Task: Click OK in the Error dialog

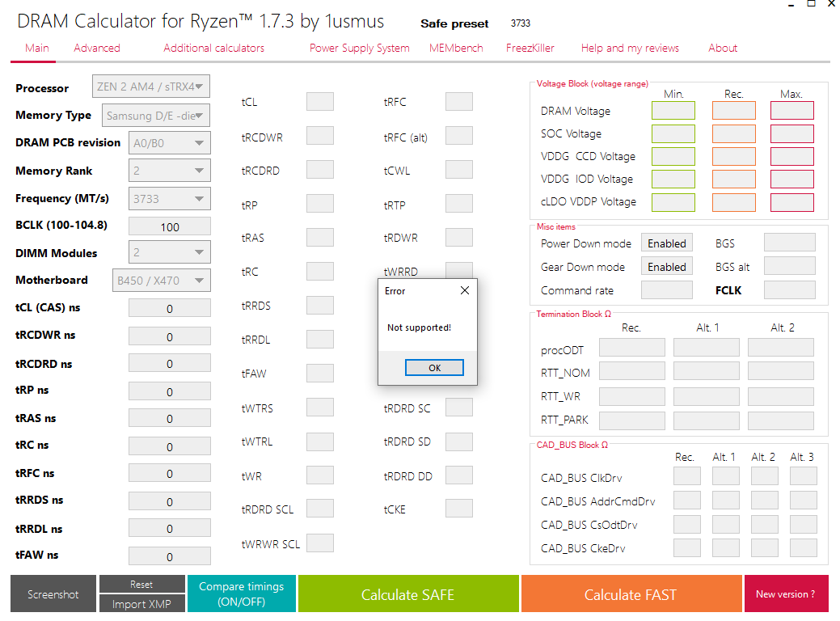Action: pyautogui.click(x=434, y=368)
